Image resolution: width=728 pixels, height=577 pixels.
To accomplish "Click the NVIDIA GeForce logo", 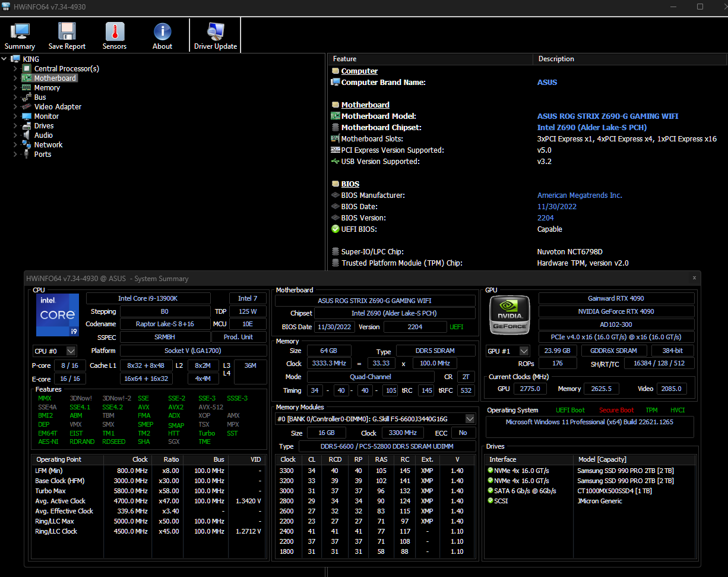I will 509,314.
